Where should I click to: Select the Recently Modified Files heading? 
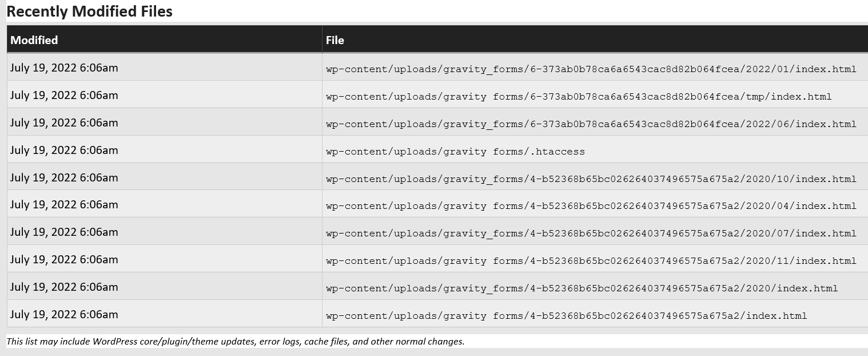click(90, 11)
